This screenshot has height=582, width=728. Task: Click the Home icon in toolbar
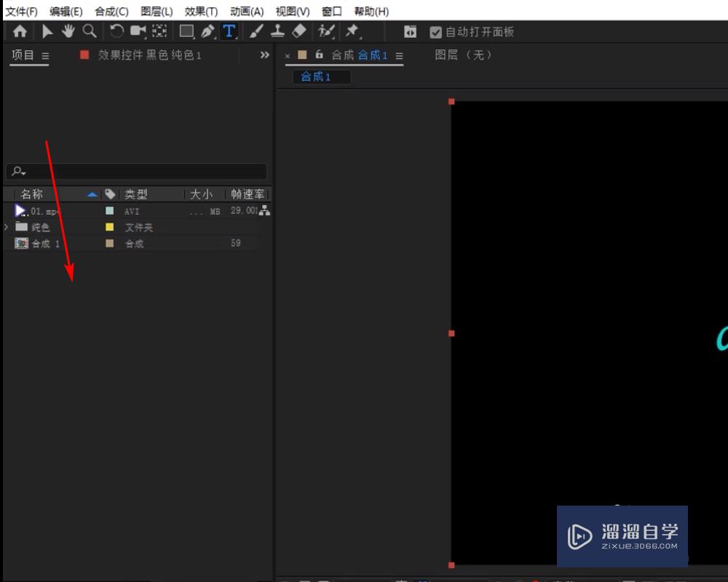[x=20, y=31]
